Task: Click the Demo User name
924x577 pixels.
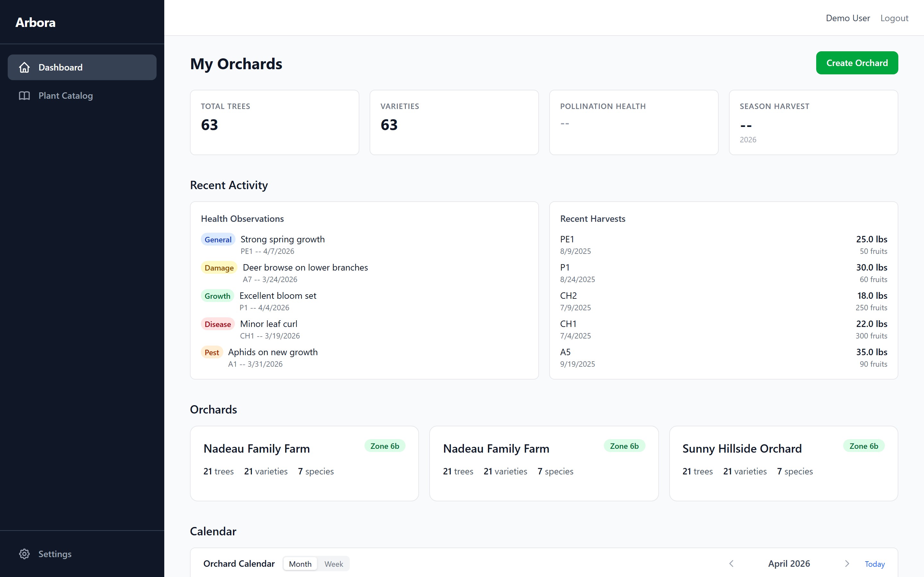Action: click(848, 18)
